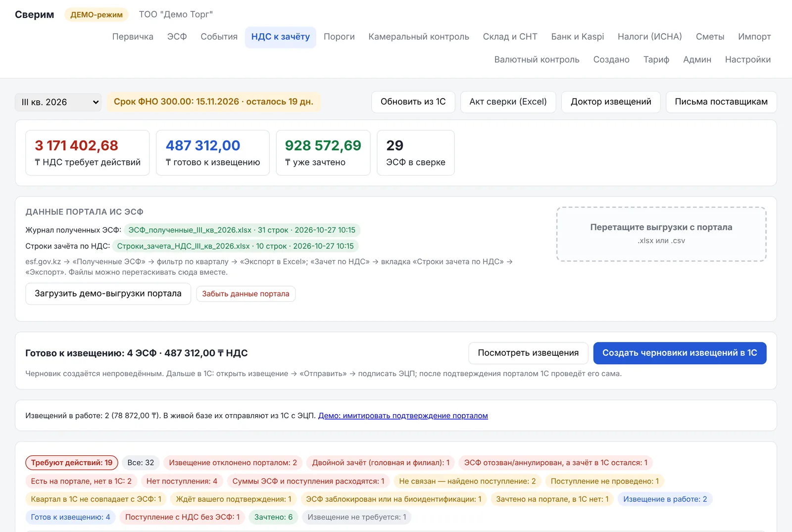Screen dimensions: 792x532
Task: Switch to Банк и Kaspi
Action: point(577,37)
